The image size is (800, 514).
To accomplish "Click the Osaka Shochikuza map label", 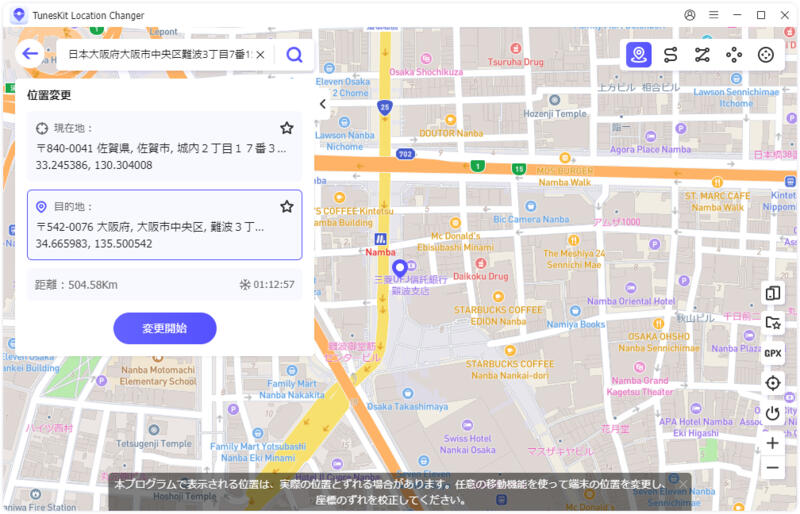I will point(426,72).
